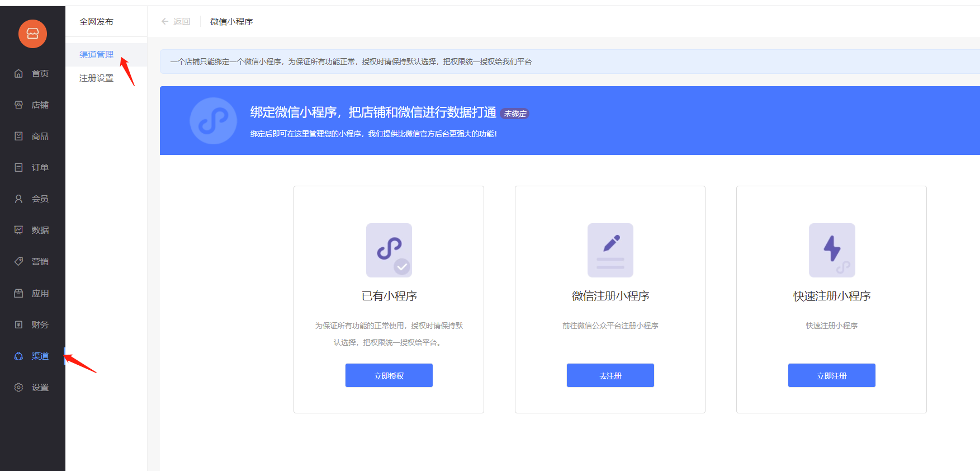The image size is (980, 471).
Task: Click the 渠道 channel icon in sidebar
Action: (x=18, y=356)
